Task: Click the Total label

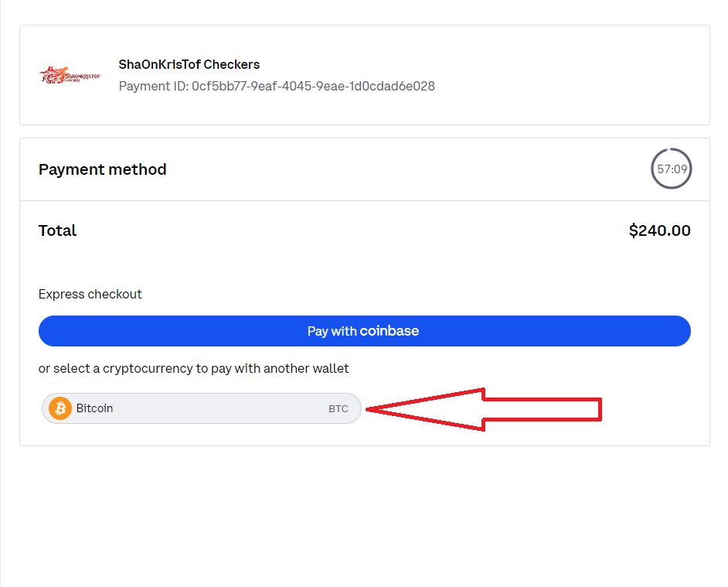Action: pyautogui.click(x=58, y=230)
